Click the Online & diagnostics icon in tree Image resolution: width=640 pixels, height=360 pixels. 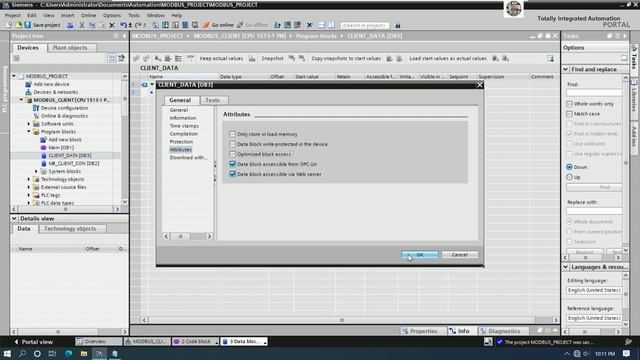(36, 116)
